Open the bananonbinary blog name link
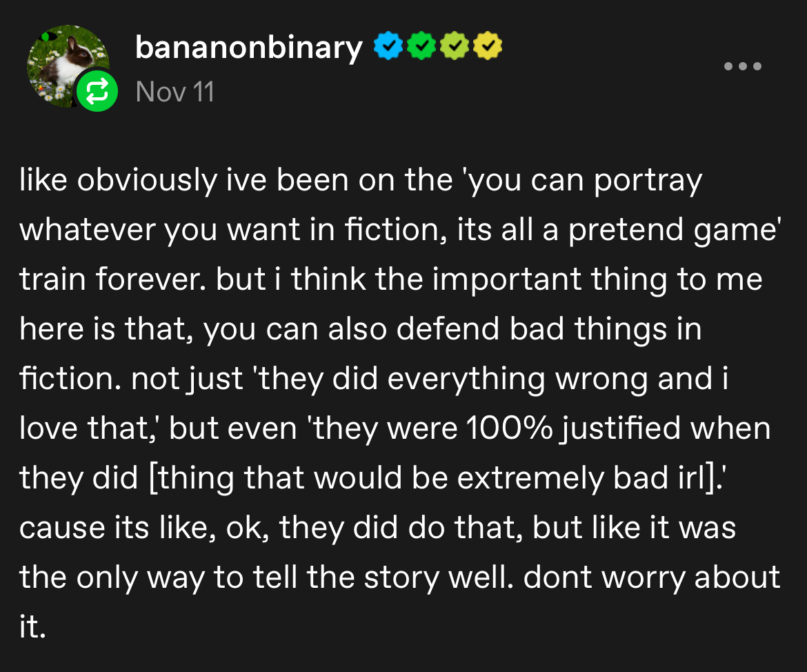The height and width of the screenshot is (672, 807). coord(248,47)
